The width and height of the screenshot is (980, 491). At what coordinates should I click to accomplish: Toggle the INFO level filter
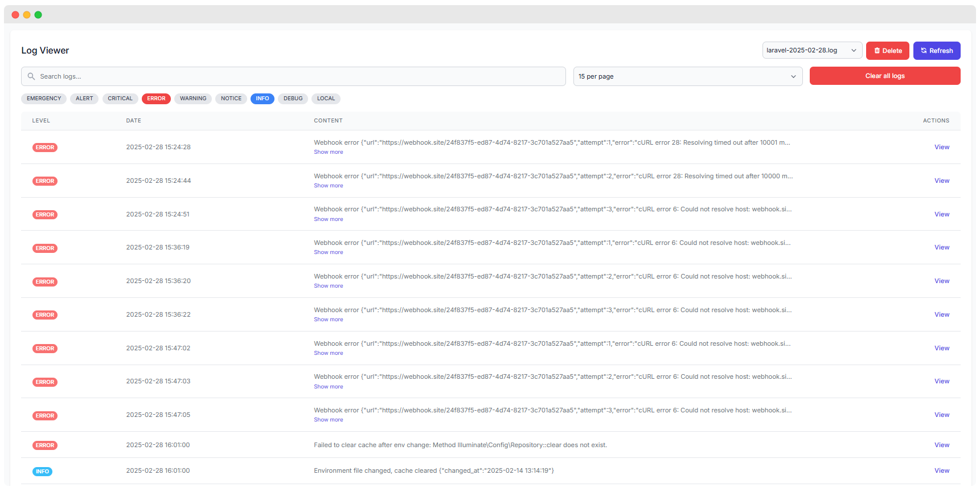click(x=263, y=99)
